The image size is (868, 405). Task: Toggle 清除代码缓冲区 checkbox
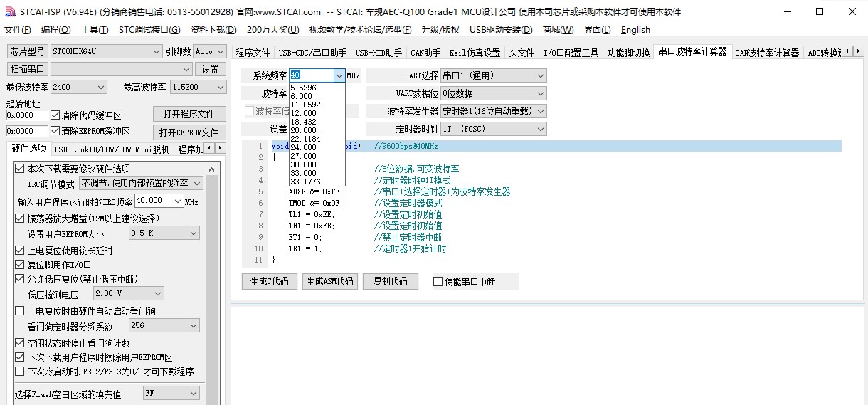pos(55,115)
